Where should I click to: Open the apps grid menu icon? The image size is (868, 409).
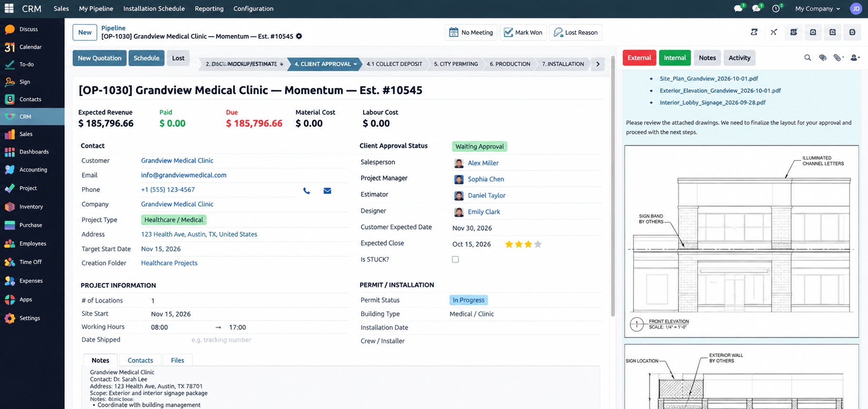[x=9, y=9]
